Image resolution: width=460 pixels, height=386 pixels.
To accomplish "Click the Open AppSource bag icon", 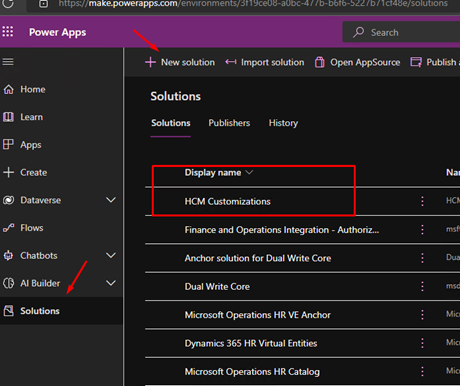I will click(x=320, y=62).
